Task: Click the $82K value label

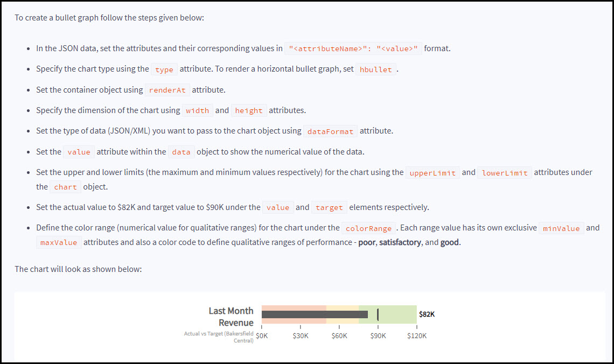Action: pyautogui.click(x=427, y=314)
